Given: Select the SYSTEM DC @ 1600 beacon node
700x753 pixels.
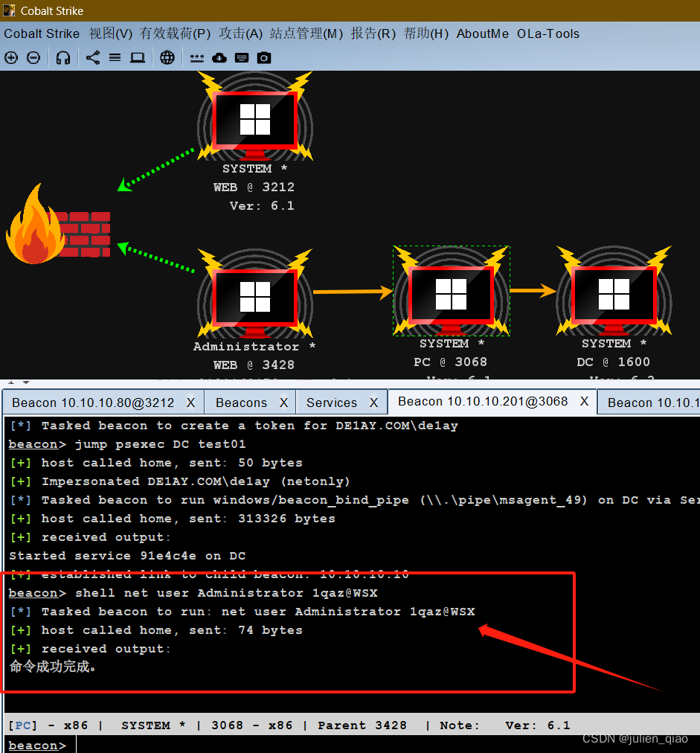Looking at the screenshot, I should (x=614, y=291).
